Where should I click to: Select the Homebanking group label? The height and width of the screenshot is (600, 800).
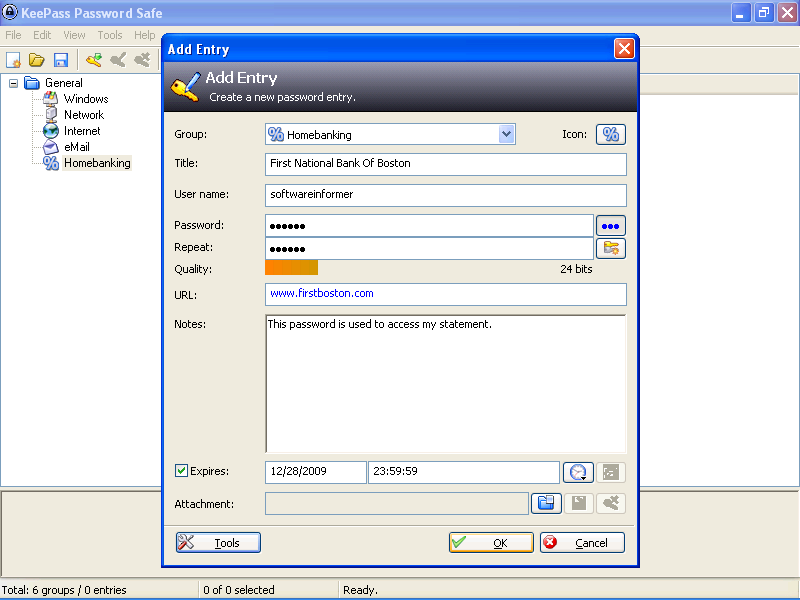click(x=97, y=163)
